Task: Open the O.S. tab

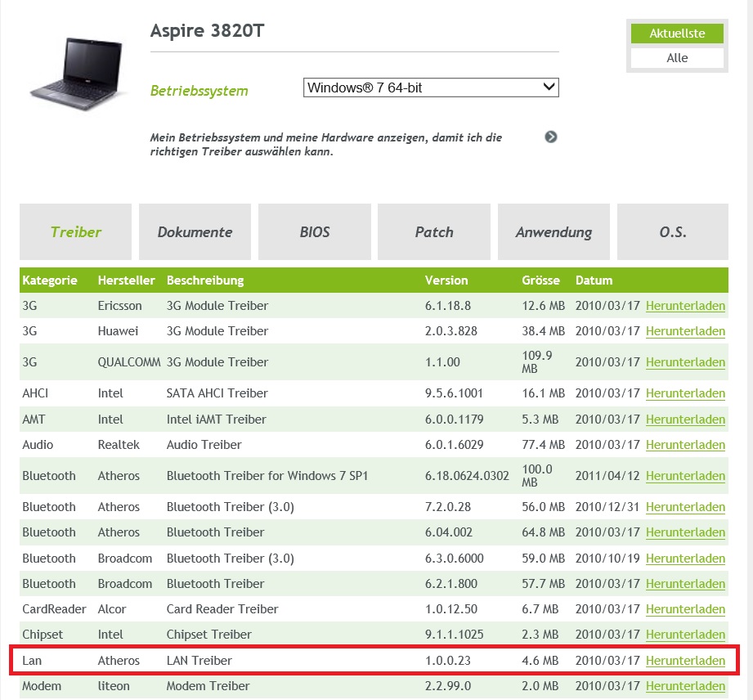Action: 673,232
